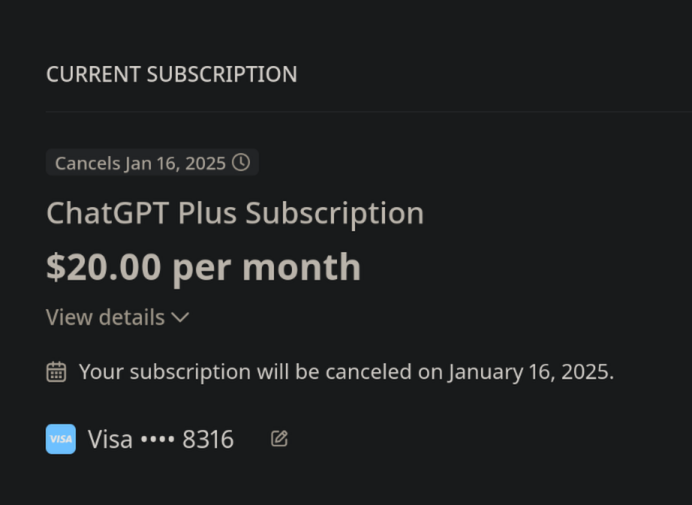This screenshot has width=692, height=505.
Task: Edit the payment method with the pencil icon
Action: pos(279,438)
